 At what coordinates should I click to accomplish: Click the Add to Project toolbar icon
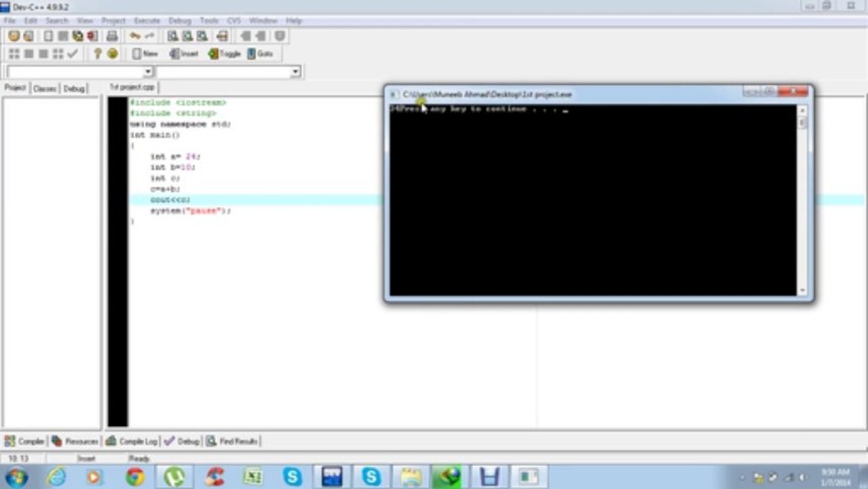[x=246, y=36]
